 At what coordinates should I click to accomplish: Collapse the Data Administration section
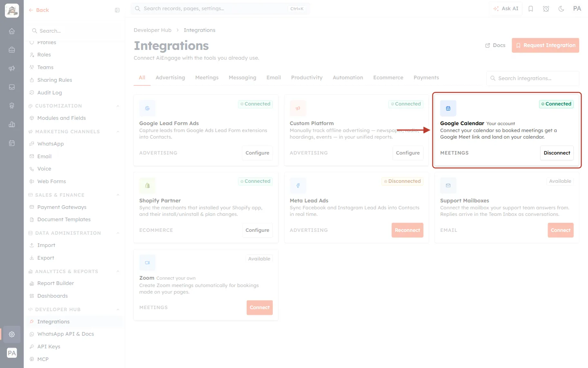click(x=118, y=233)
